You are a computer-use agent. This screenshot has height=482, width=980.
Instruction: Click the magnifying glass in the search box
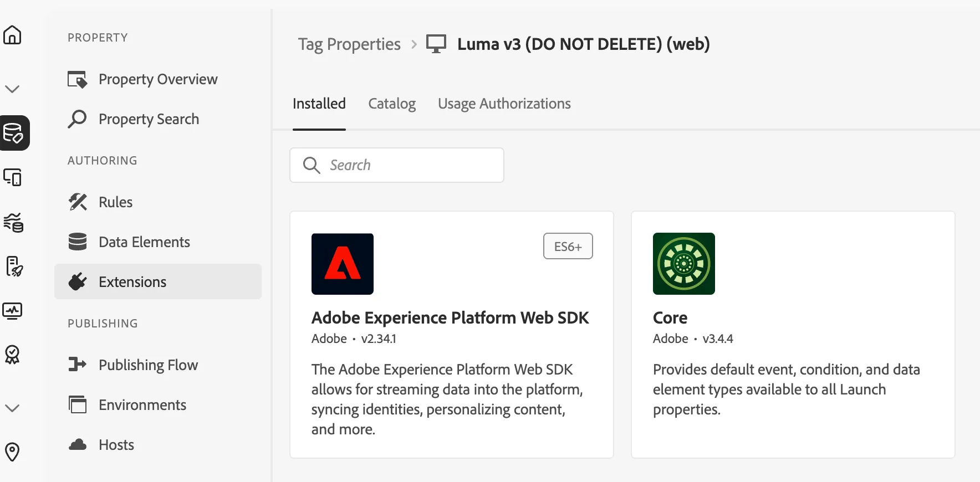312,165
